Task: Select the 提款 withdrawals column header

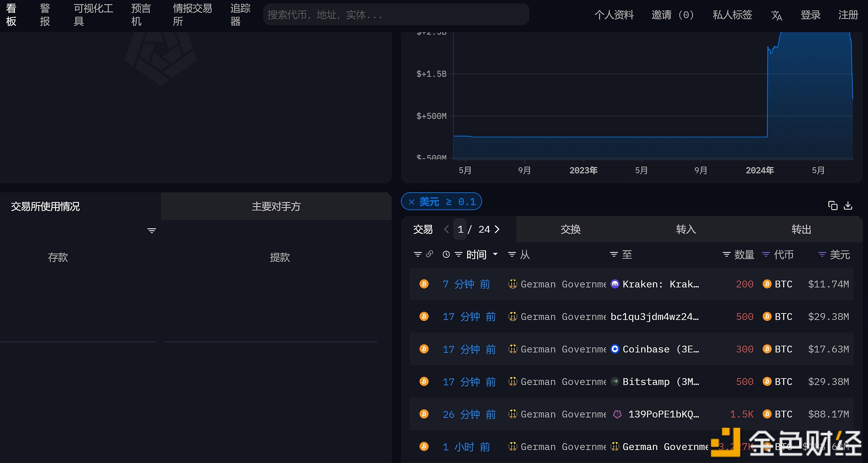Action: 280,257
